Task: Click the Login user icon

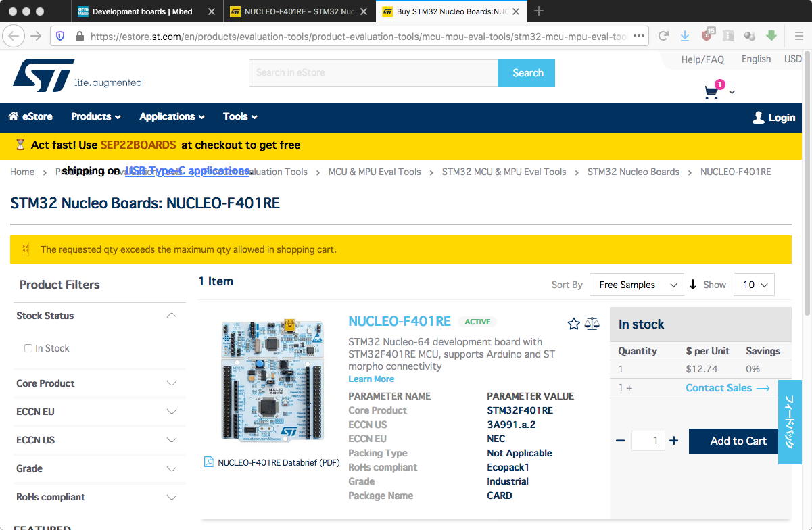Action: pos(758,118)
